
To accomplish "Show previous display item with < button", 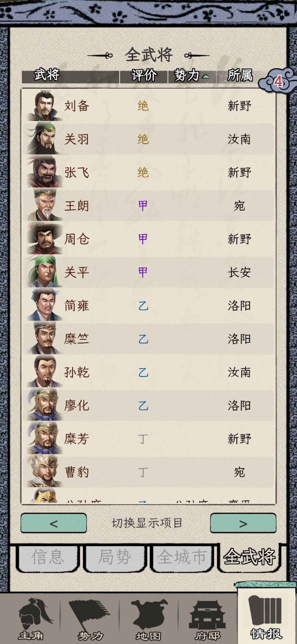I will (x=54, y=523).
